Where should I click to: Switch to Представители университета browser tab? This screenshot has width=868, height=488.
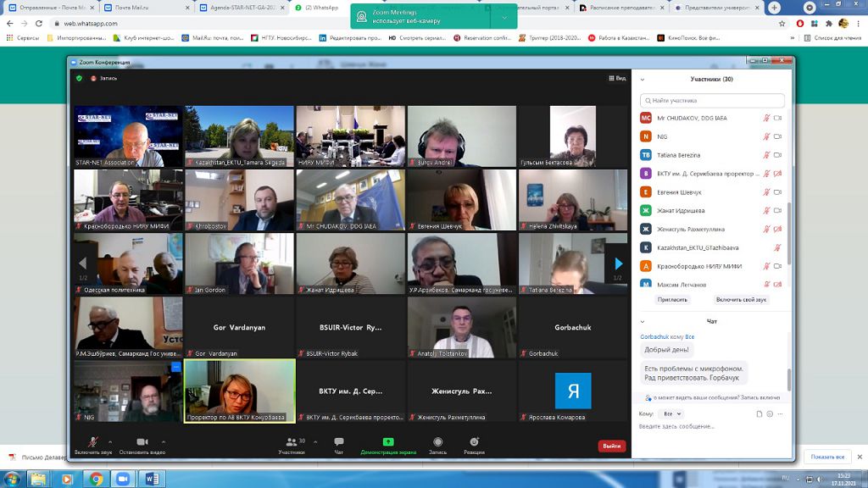tap(717, 8)
